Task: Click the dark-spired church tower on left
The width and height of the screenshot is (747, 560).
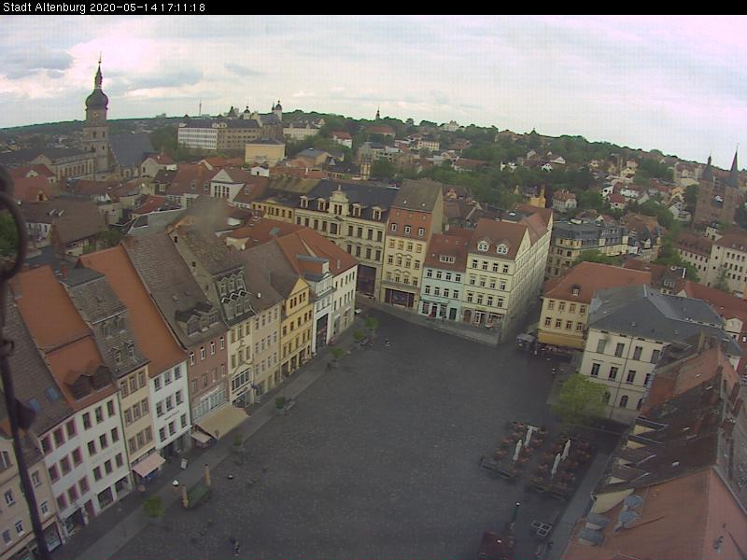Action: point(96,117)
